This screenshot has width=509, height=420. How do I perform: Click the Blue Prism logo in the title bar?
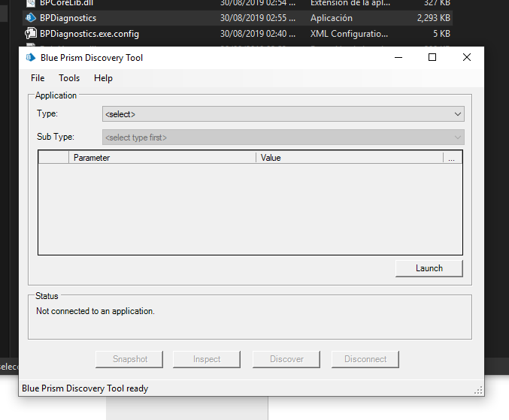pos(31,58)
